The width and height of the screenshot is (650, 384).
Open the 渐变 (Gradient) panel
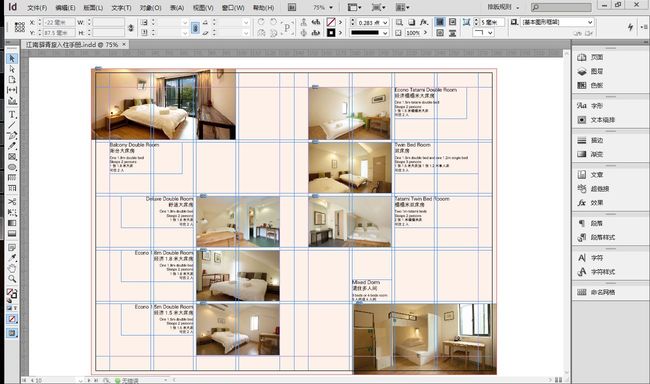tap(590, 154)
